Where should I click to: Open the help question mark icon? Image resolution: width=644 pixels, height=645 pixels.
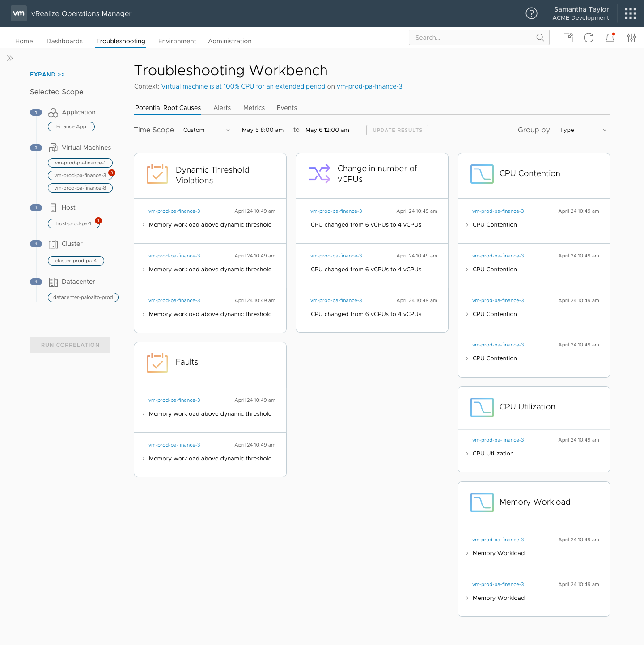[531, 13]
